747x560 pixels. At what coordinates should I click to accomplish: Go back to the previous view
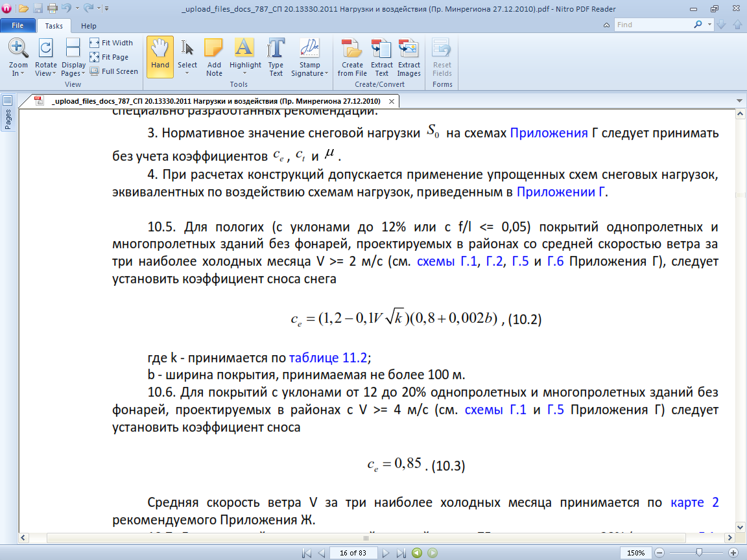tap(417, 553)
